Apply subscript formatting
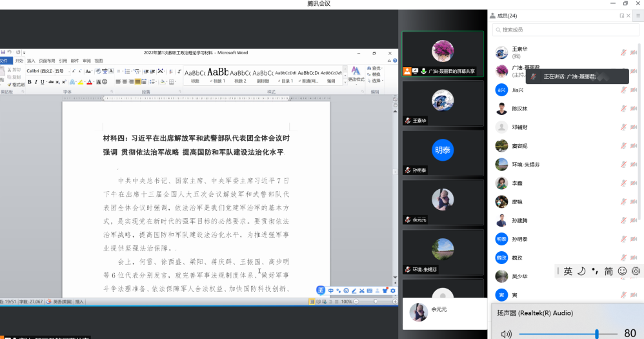644x339 pixels. 57,82
